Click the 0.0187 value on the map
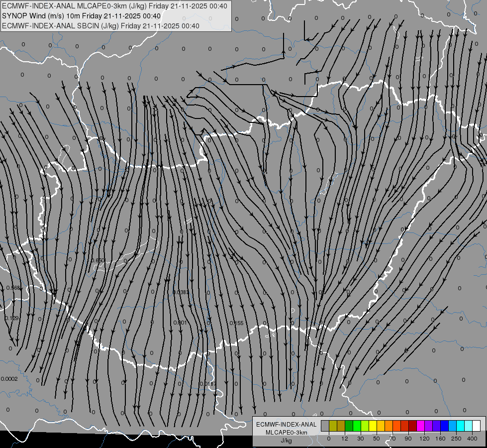 click(208, 384)
